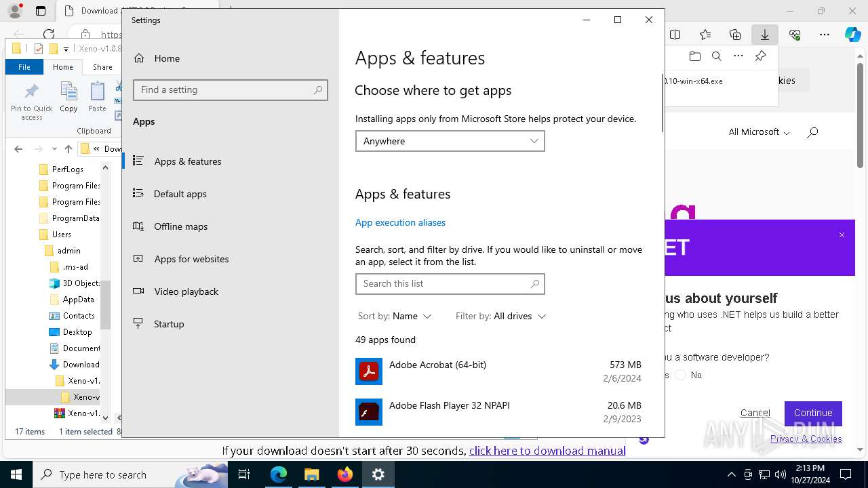The image size is (868, 488).
Task: Click Paste in Explorer ribbon
Action: [x=97, y=97]
